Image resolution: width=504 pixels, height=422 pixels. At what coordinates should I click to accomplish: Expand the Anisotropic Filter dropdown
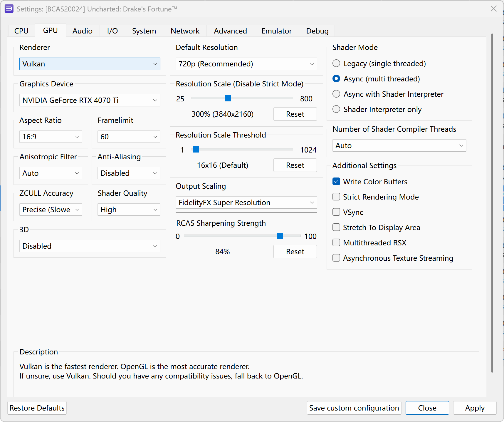click(x=51, y=173)
